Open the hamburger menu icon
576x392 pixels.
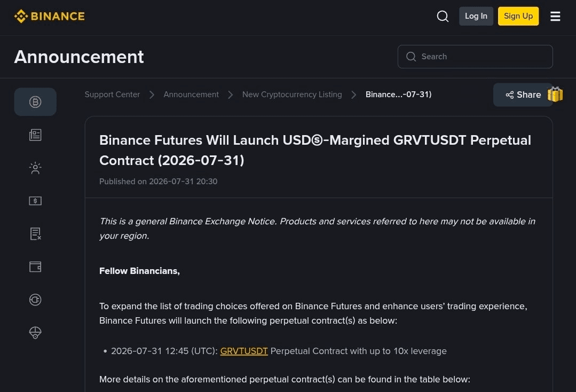[555, 16]
